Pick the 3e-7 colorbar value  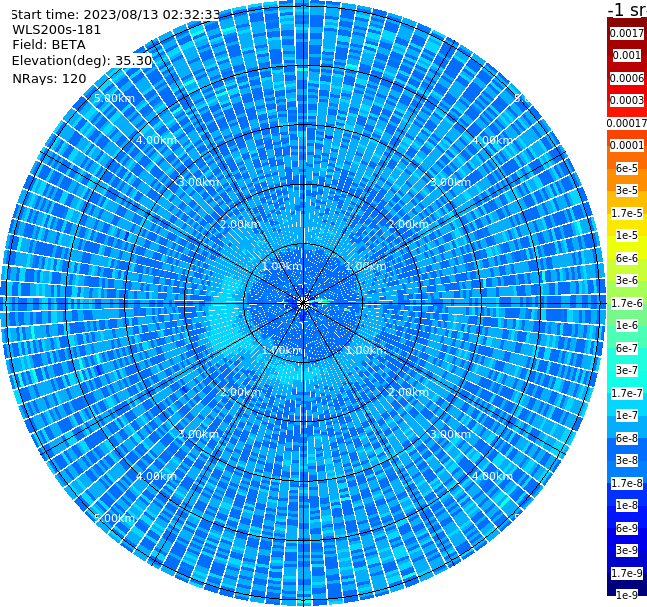click(x=627, y=370)
